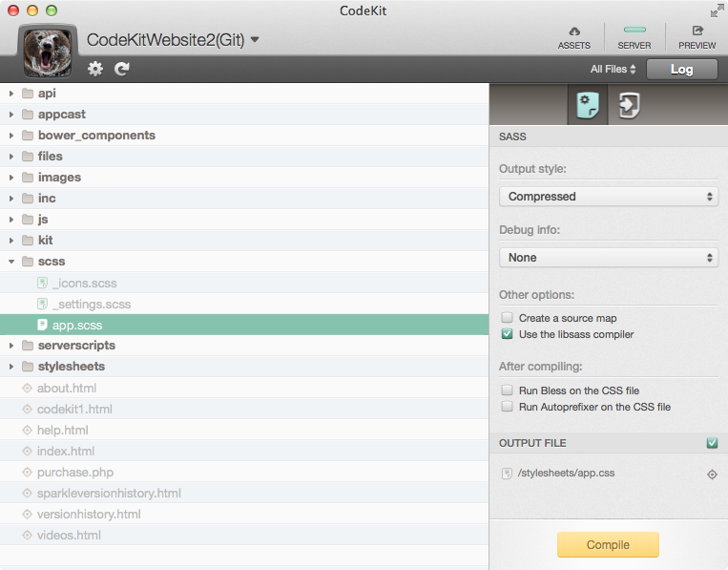728x570 pixels.
Task: Click the refresh project arrow icon
Action: [121, 69]
